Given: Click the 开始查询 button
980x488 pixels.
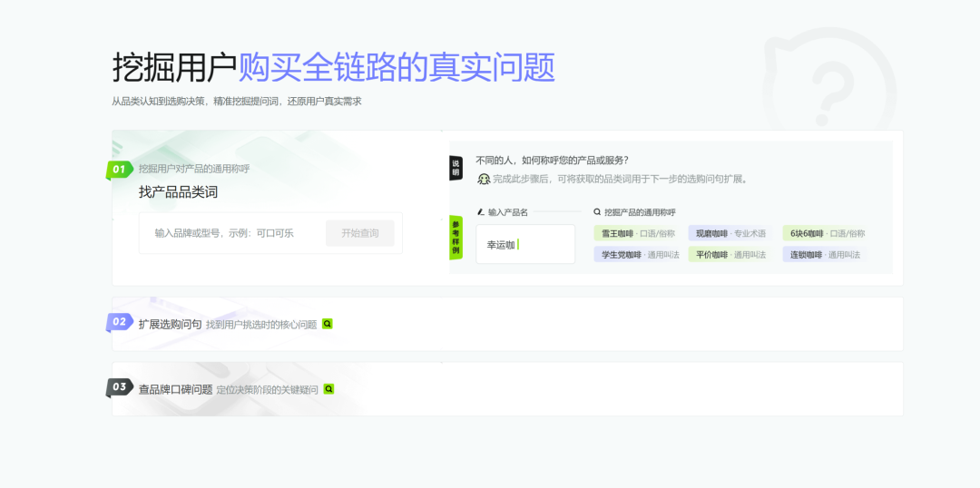Looking at the screenshot, I should click(x=360, y=233).
